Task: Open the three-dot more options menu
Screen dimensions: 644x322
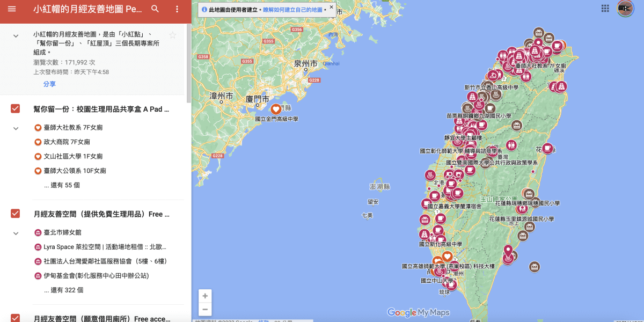Action: pos(178,9)
